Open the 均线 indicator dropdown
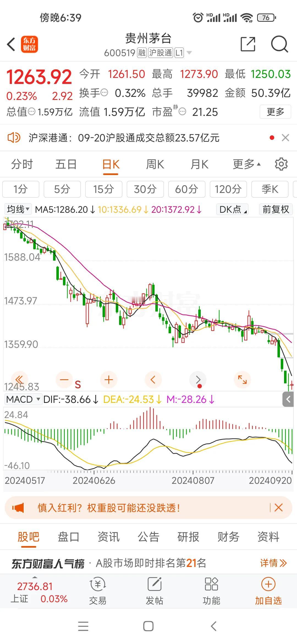 (x=18, y=209)
